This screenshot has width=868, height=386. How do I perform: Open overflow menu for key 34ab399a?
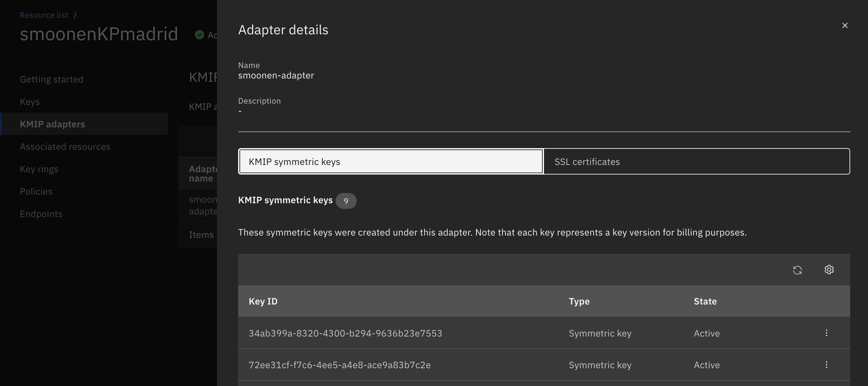click(x=826, y=333)
